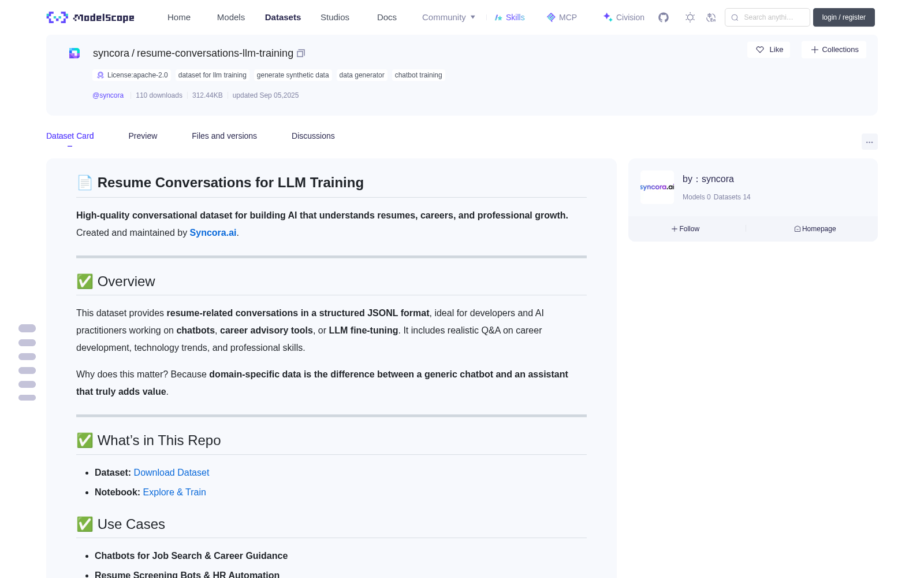Switch to the Files and versions tab

click(224, 136)
